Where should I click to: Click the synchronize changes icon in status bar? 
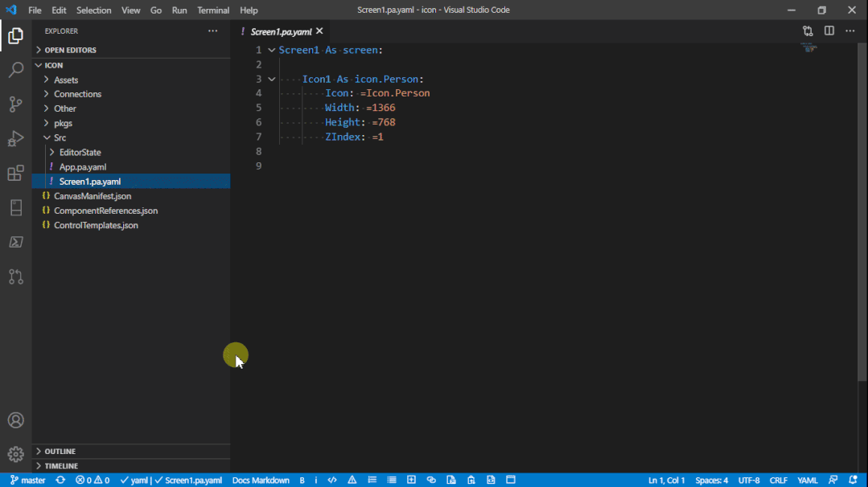(60, 480)
